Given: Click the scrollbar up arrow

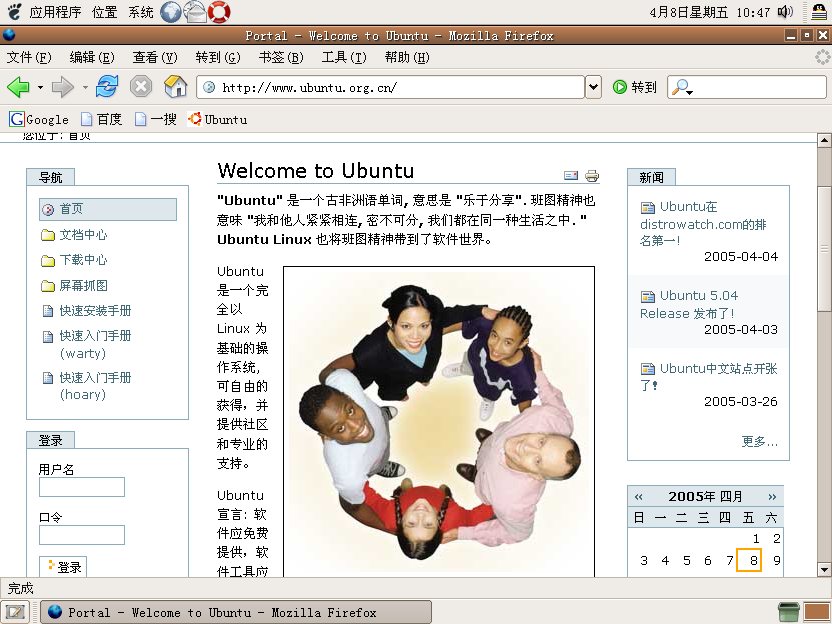Looking at the screenshot, I should tap(824, 140).
